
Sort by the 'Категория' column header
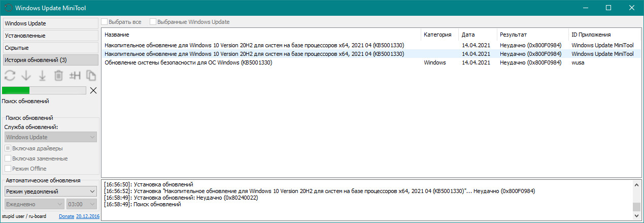(440, 35)
